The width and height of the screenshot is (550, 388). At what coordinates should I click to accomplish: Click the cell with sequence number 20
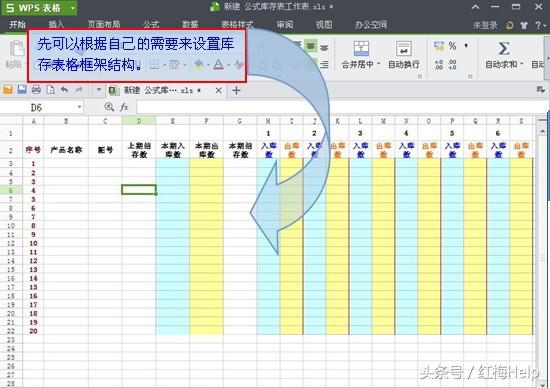point(33,331)
